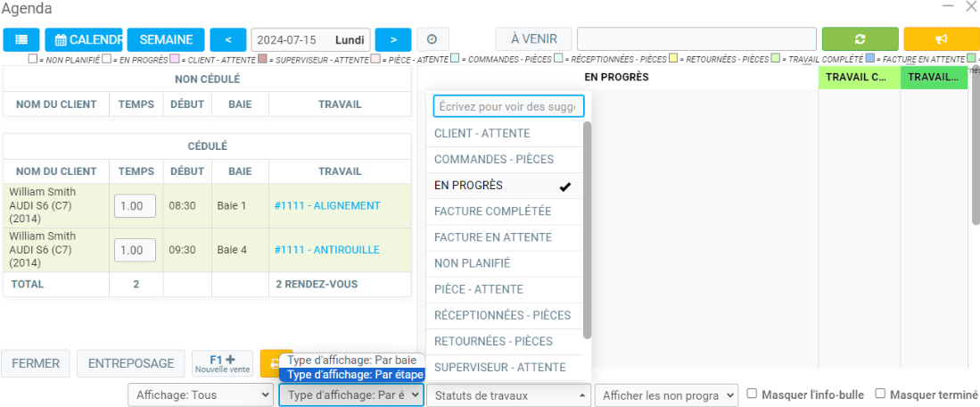Toggle Masquer l'info-bulle checkbox
980x407 pixels.
pyautogui.click(x=753, y=394)
